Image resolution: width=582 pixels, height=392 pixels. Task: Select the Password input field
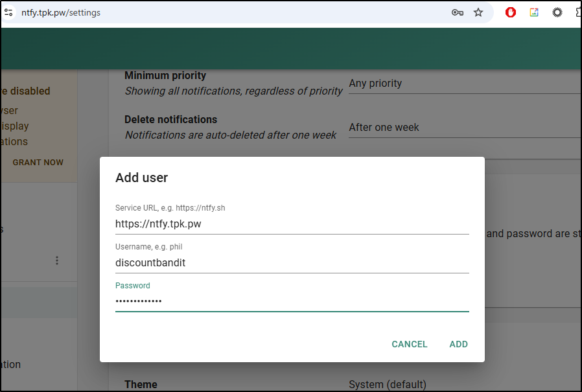[x=292, y=301]
